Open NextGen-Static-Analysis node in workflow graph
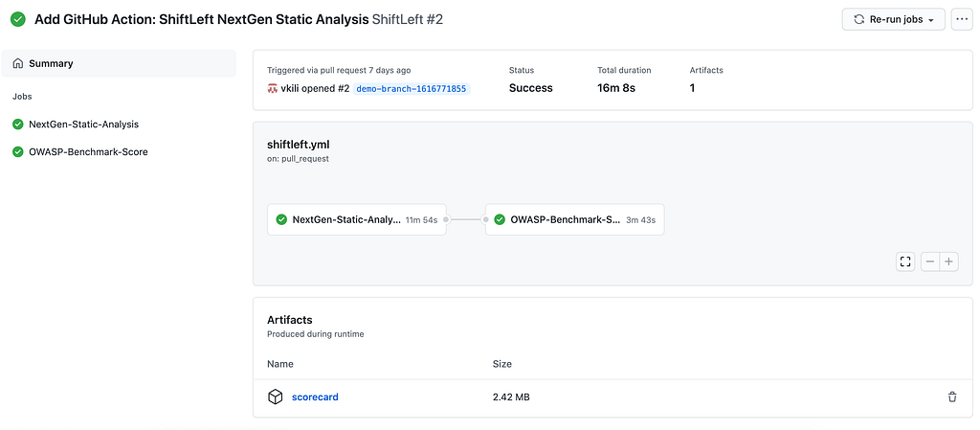 (356, 219)
